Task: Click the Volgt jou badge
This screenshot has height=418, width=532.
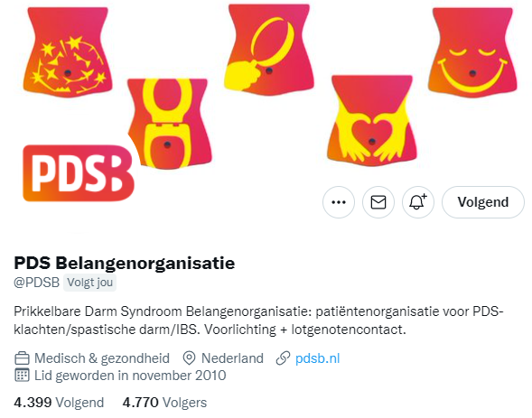Action: click(89, 283)
